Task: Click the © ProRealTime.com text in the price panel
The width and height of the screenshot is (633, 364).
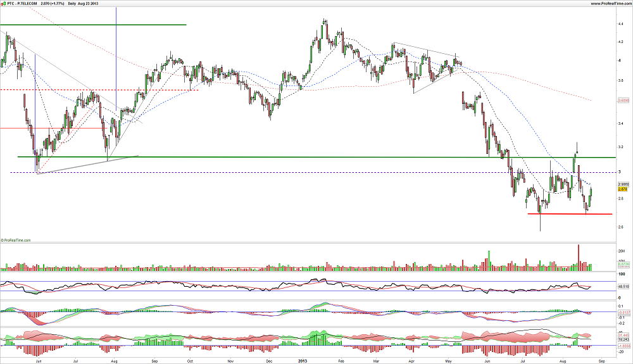Action: [16, 240]
